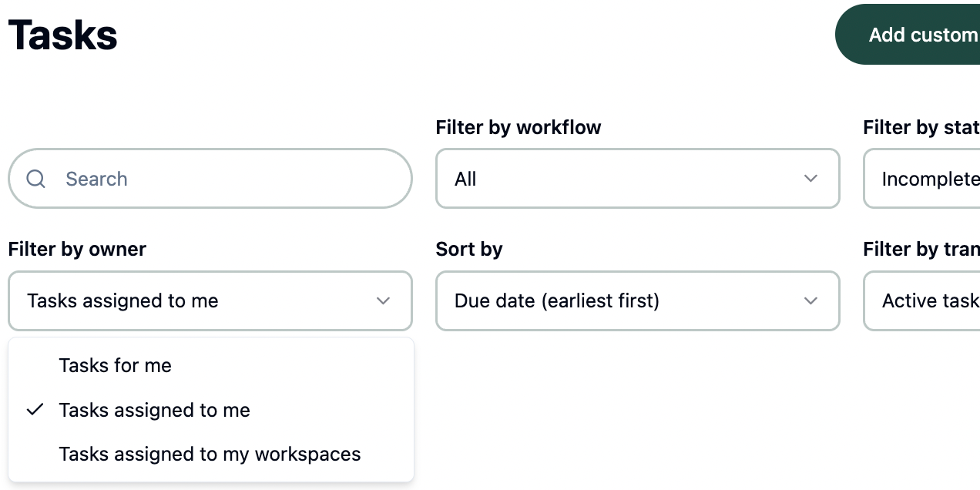
Task: Click the Filter by owner label
Action: (x=77, y=249)
